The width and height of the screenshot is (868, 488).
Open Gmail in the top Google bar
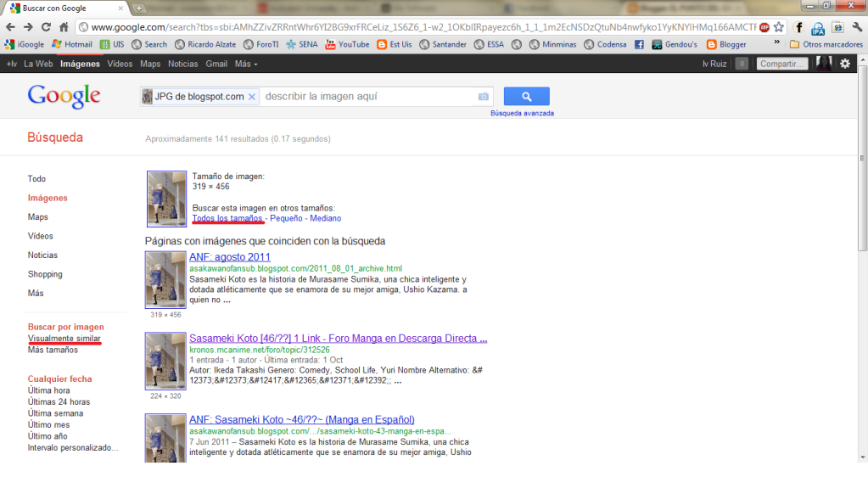point(216,64)
